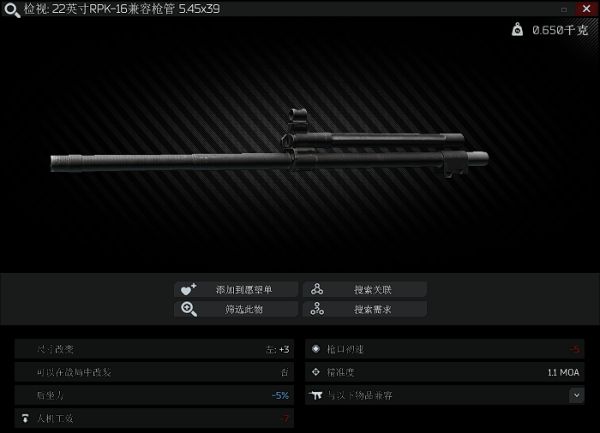Minimize the item inspection window

pyautogui.click(x=564, y=10)
